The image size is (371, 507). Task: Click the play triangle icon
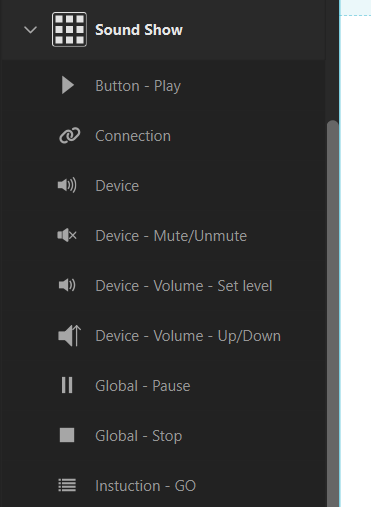[68, 85]
